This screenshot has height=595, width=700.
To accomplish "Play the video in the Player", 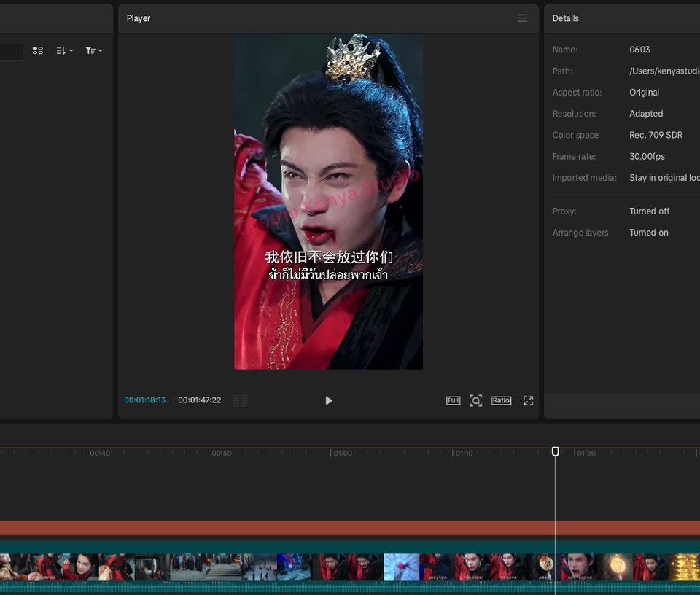I will [x=329, y=400].
